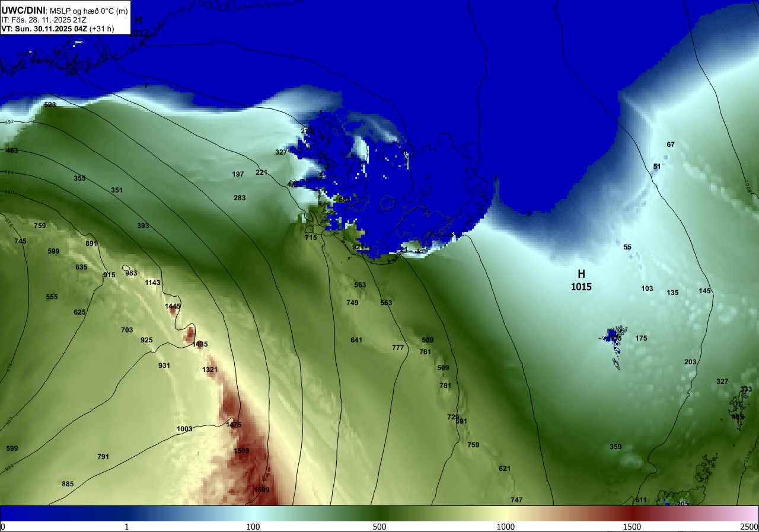This screenshot has width=759, height=532.
Task: Click the map value '777'
Action: (398, 348)
